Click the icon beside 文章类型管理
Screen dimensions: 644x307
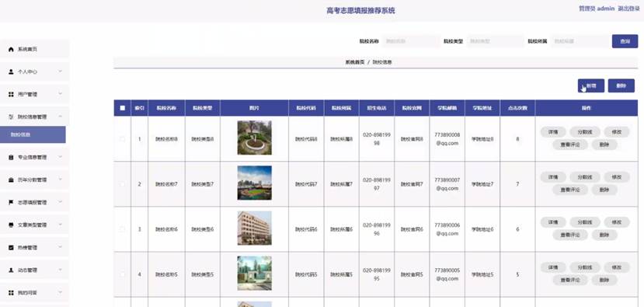click(11, 225)
